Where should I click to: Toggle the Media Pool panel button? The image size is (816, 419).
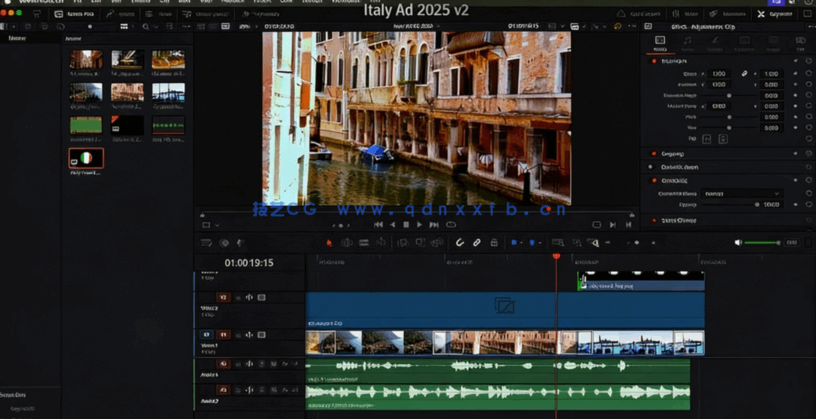click(74, 14)
